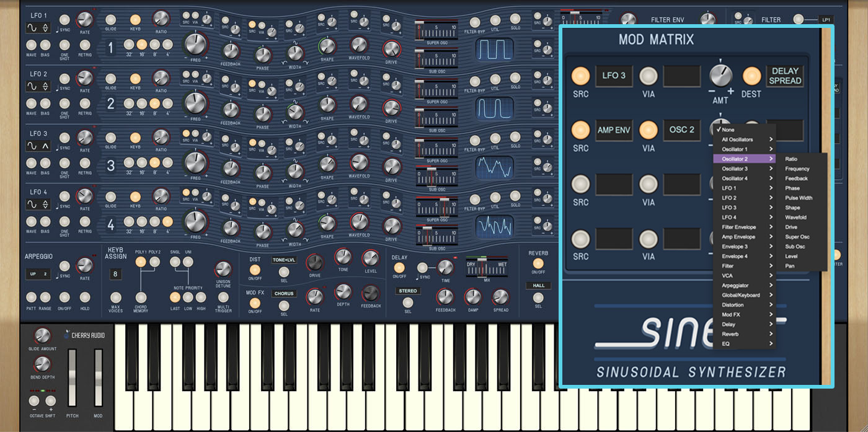Viewport: 868px width, 432px height.
Task: Choose Filter Envelope menu entry
Action: [x=744, y=227]
